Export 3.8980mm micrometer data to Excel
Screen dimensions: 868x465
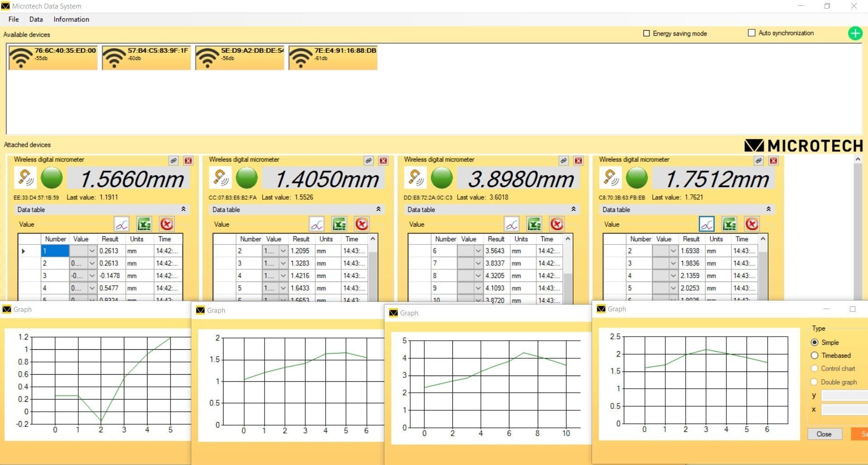pos(534,224)
